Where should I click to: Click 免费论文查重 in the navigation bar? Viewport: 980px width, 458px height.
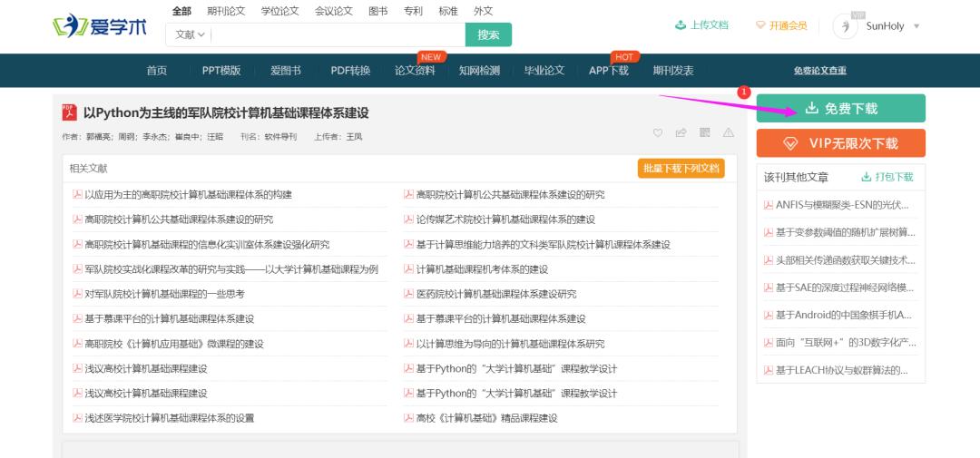point(820,71)
